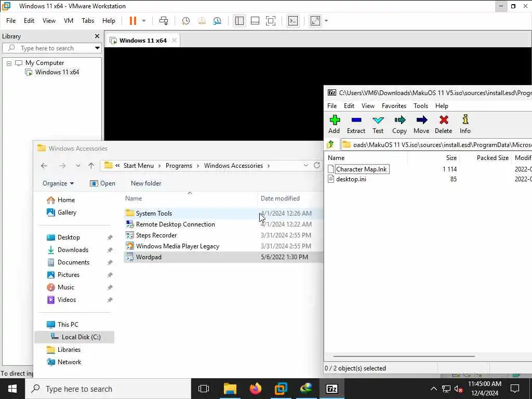Select Windows 11 x64 in Library tree

pyautogui.click(x=57, y=72)
